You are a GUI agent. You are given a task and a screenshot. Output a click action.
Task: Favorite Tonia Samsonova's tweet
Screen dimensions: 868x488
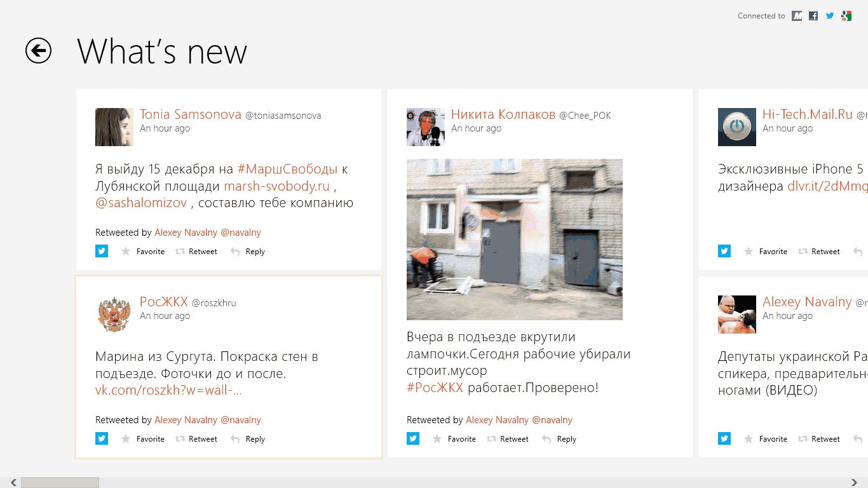[143, 252]
